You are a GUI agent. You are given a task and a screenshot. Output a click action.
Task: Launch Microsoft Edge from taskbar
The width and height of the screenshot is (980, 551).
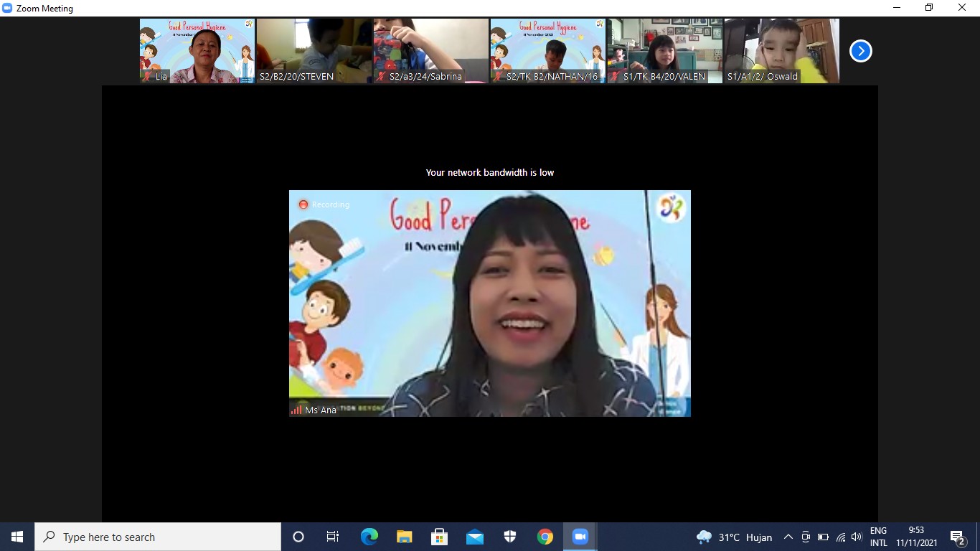[369, 537]
